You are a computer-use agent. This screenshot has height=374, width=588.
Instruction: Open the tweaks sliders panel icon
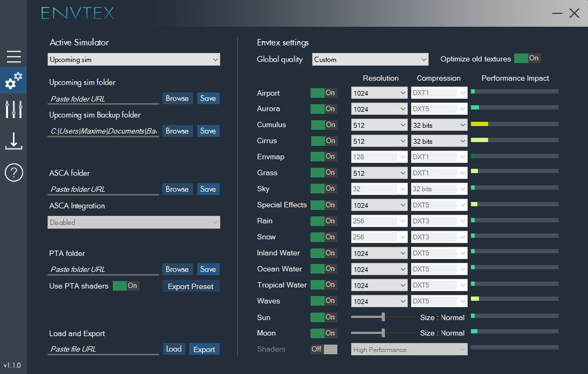[13, 110]
